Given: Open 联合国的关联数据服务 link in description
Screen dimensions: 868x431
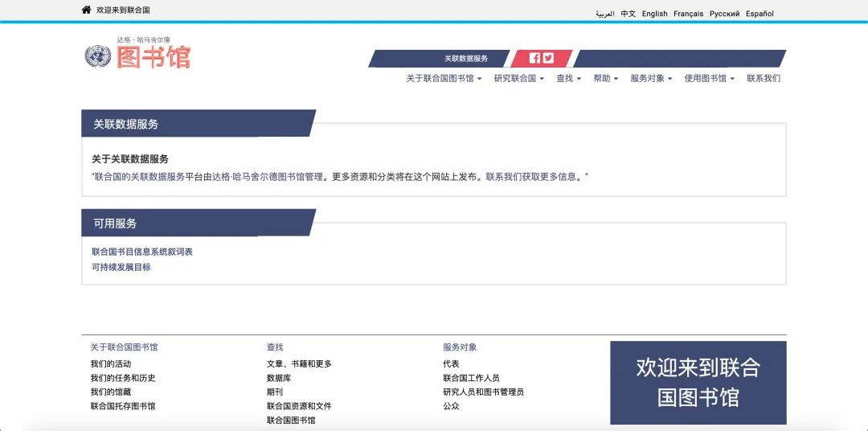Looking at the screenshot, I should click(x=139, y=177).
